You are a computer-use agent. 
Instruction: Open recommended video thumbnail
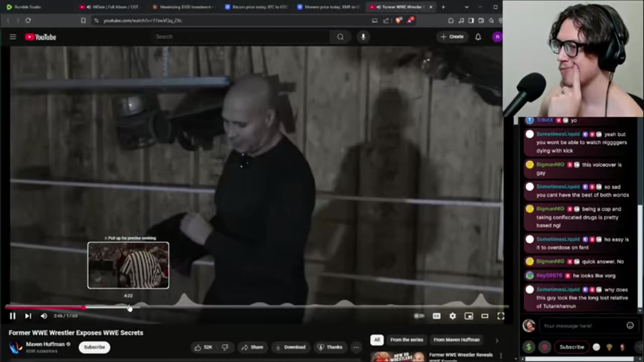397,356
